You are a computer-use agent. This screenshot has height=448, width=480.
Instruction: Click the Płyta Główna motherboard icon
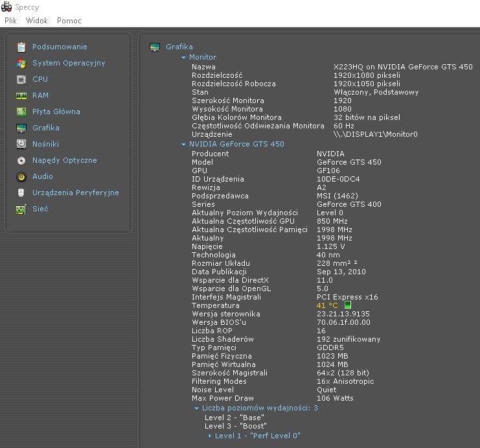tap(21, 112)
